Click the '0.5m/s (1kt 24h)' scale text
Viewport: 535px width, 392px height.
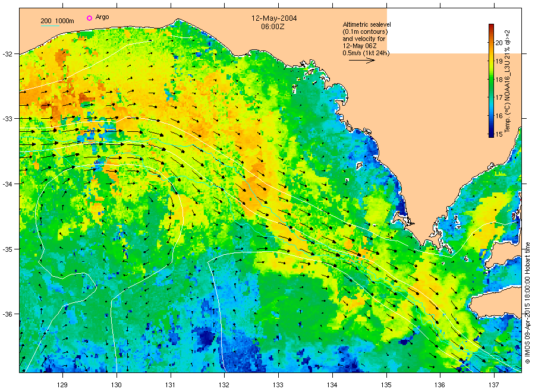pos(366,53)
